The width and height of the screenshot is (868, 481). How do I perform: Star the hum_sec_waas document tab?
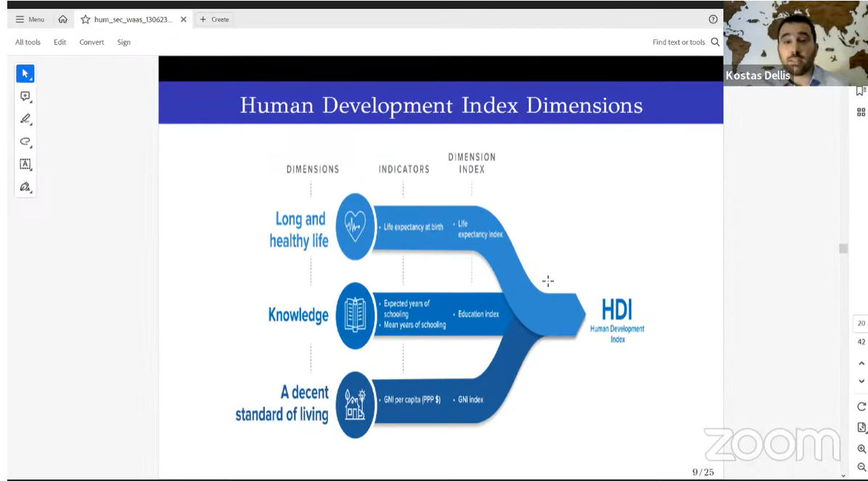click(x=86, y=20)
